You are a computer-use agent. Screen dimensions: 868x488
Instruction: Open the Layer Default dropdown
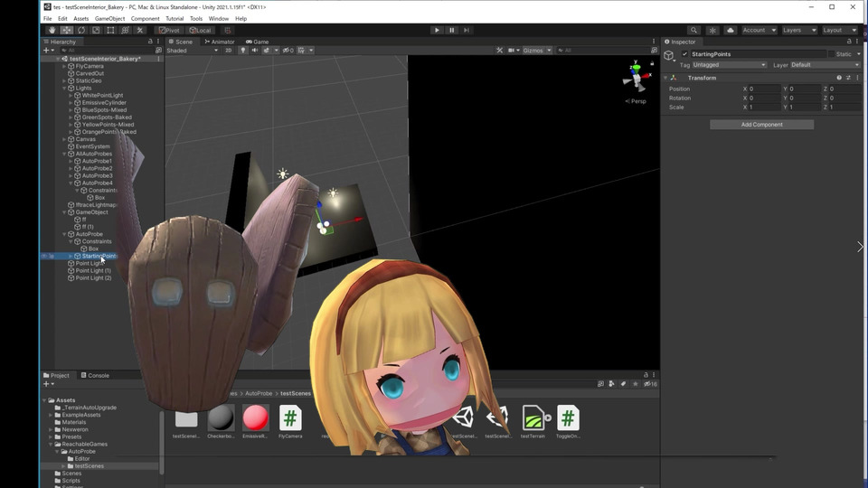click(825, 65)
